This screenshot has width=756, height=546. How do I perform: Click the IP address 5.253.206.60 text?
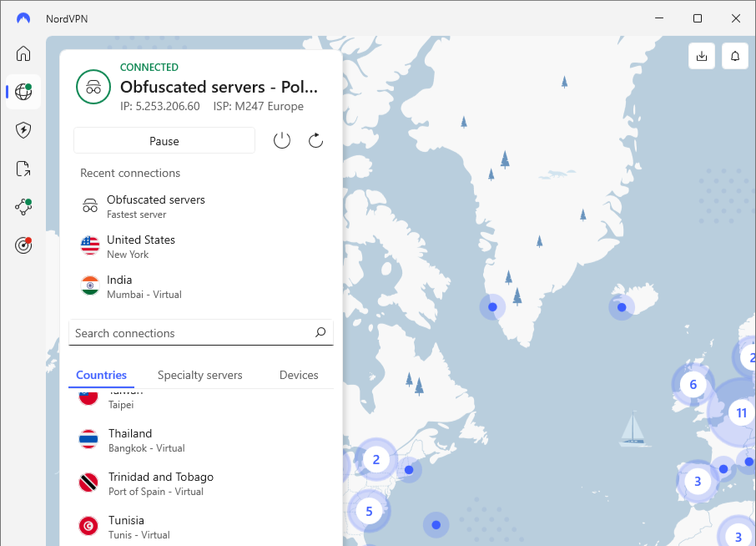point(160,106)
